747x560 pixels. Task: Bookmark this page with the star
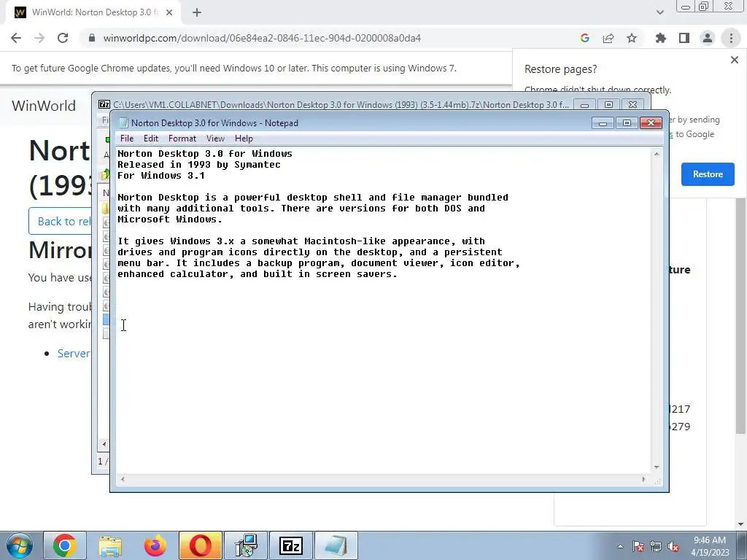point(632,38)
